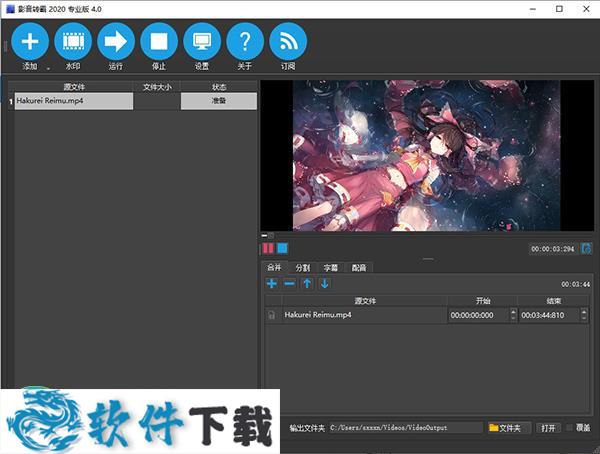Add a clip with the blue plus icon

point(272,284)
